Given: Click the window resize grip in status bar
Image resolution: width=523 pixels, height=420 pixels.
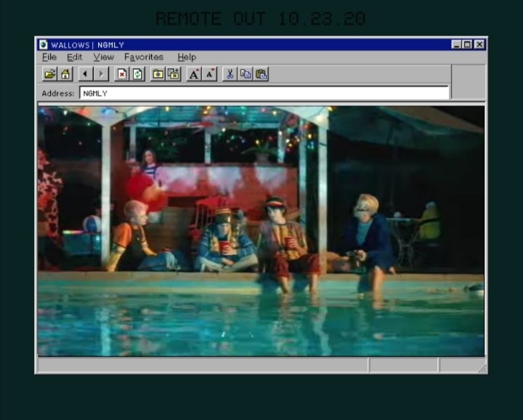Looking at the screenshot, I should point(482,368).
